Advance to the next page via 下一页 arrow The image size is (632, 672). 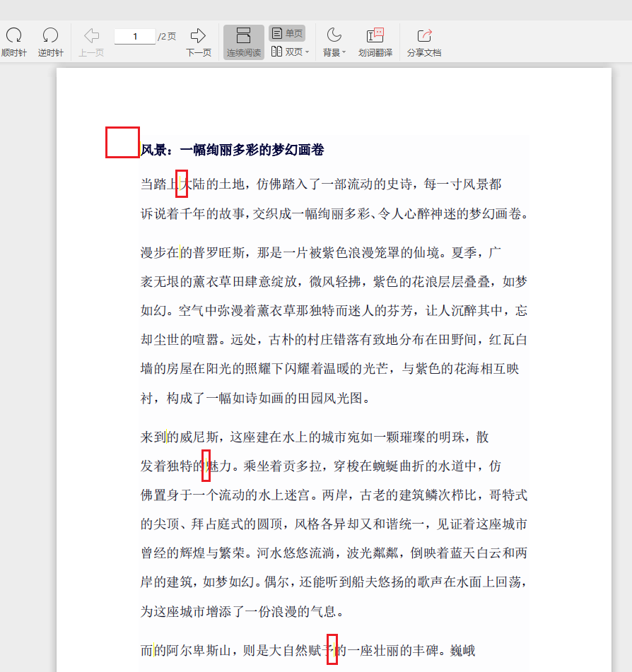click(197, 33)
